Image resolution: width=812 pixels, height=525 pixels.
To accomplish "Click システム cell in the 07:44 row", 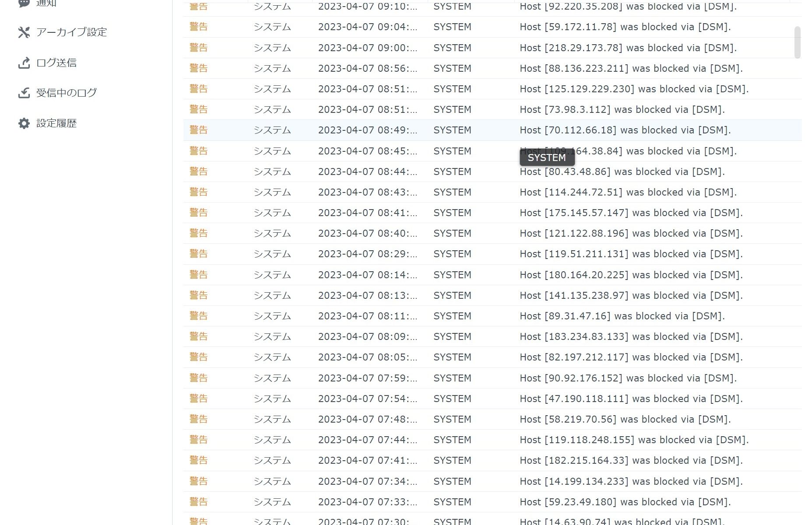I will pos(272,440).
